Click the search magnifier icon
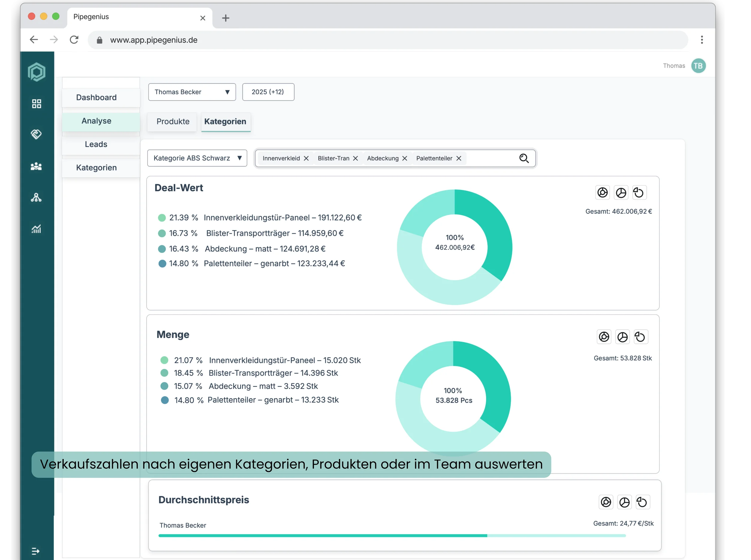The width and height of the screenshot is (751, 560). click(x=524, y=158)
